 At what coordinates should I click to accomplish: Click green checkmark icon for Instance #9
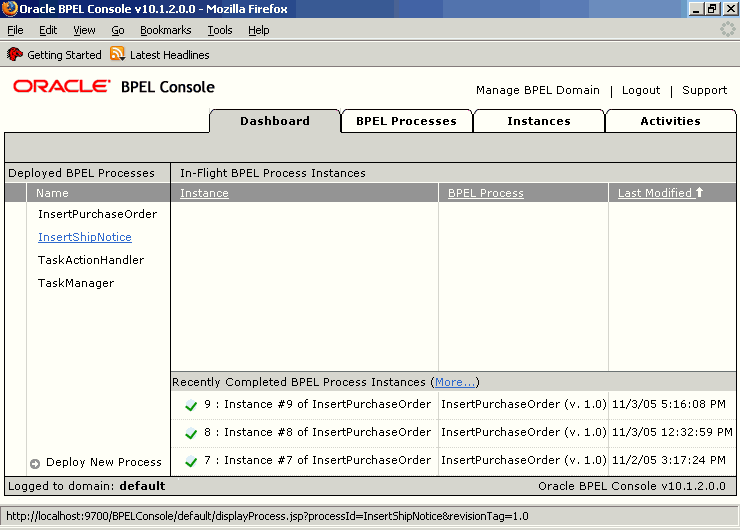[x=191, y=405]
